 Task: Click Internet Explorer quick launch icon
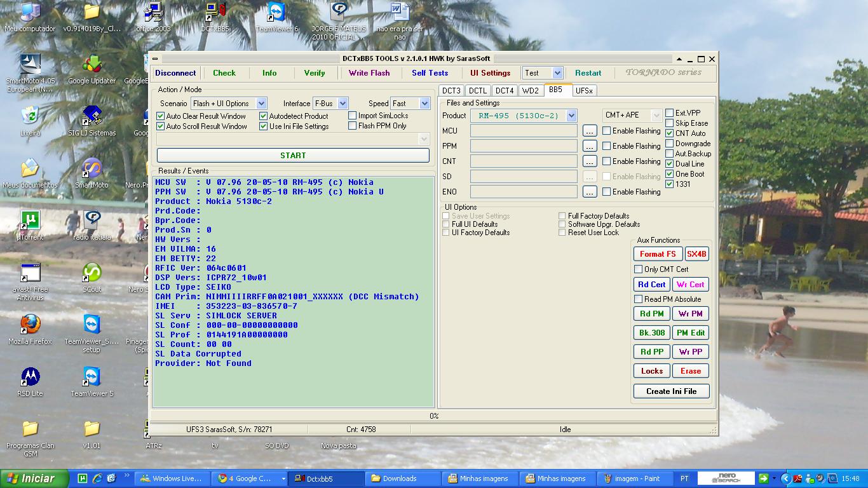(x=97, y=478)
